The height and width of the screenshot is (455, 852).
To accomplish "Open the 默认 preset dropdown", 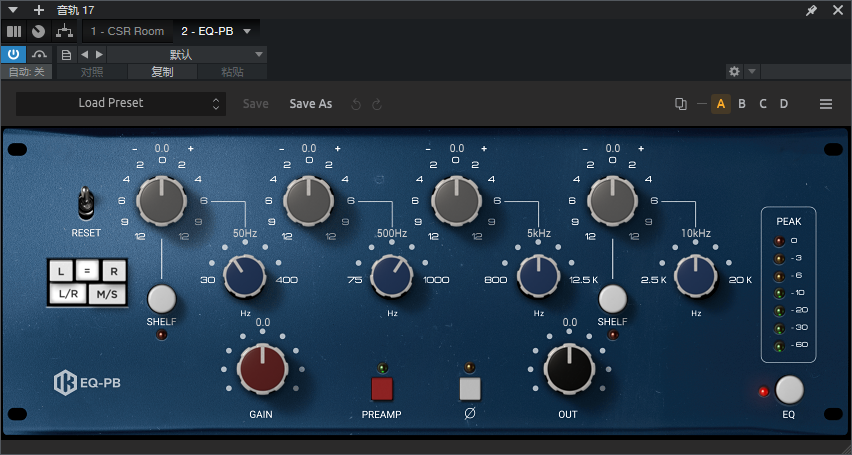I will [x=186, y=55].
